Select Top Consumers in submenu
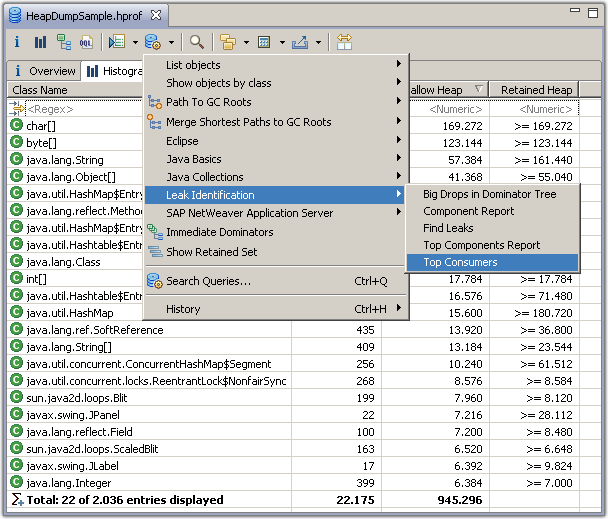The height and width of the screenshot is (519, 608). 492,262
